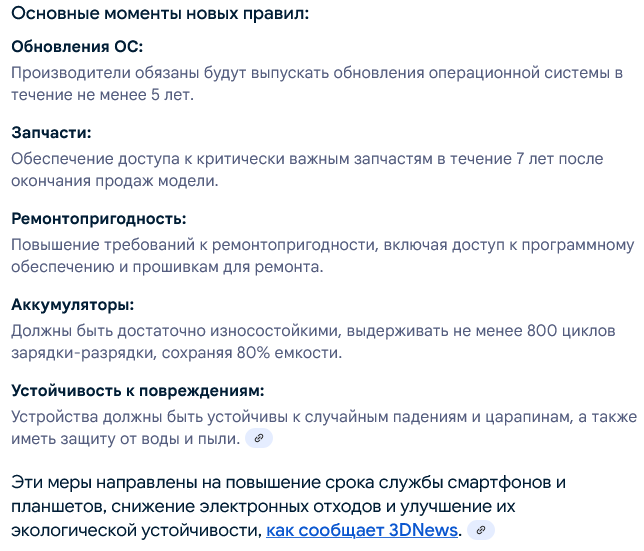This screenshot has width=644, height=551.
Task: Click the "Устойчивость к повреждениям:" subheading
Action: click(x=137, y=391)
